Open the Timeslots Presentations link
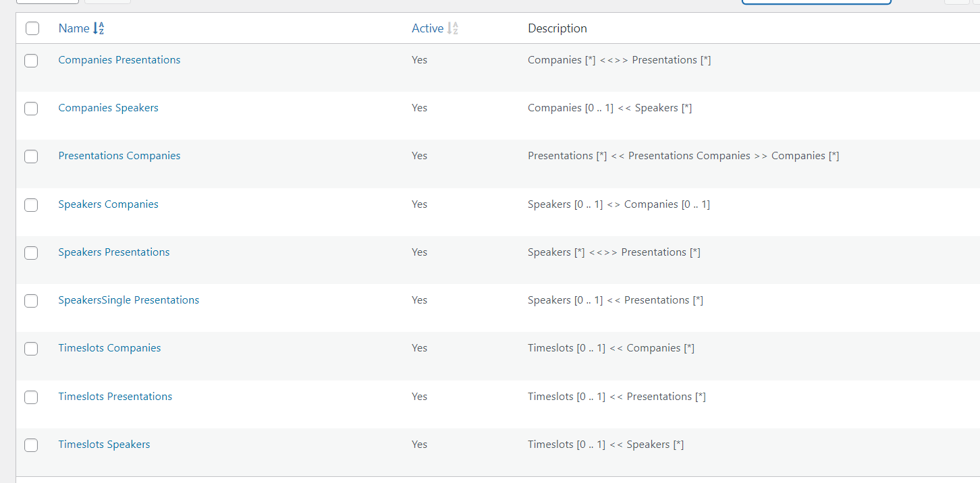This screenshot has width=980, height=483. click(x=115, y=397)
